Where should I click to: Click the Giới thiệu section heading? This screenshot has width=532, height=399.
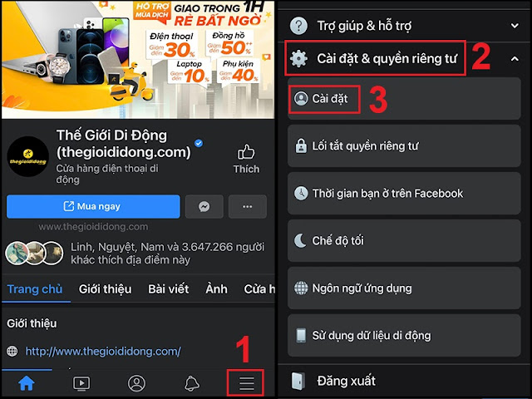pyautogui.click(x=32, y=323)
